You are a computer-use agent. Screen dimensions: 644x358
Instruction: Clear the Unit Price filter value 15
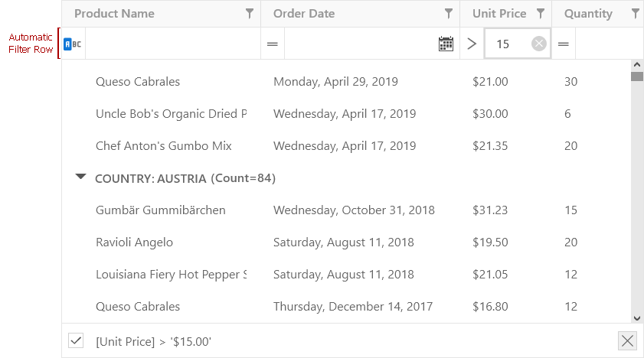tap(539, 44)
